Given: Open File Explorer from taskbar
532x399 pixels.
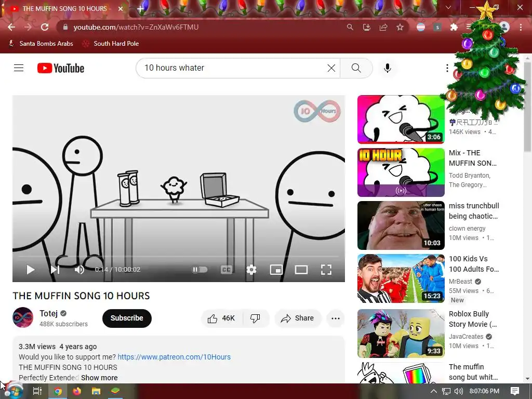Looking at the screenshot, I should tap(96, 391).
